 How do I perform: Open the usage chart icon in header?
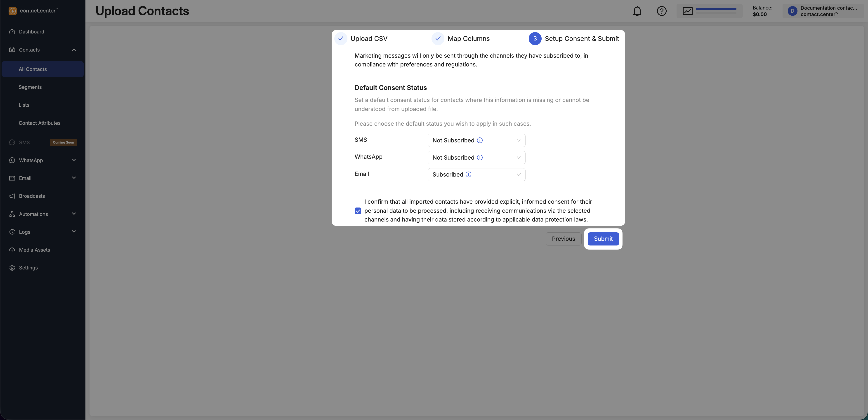[x=687, y=11]
